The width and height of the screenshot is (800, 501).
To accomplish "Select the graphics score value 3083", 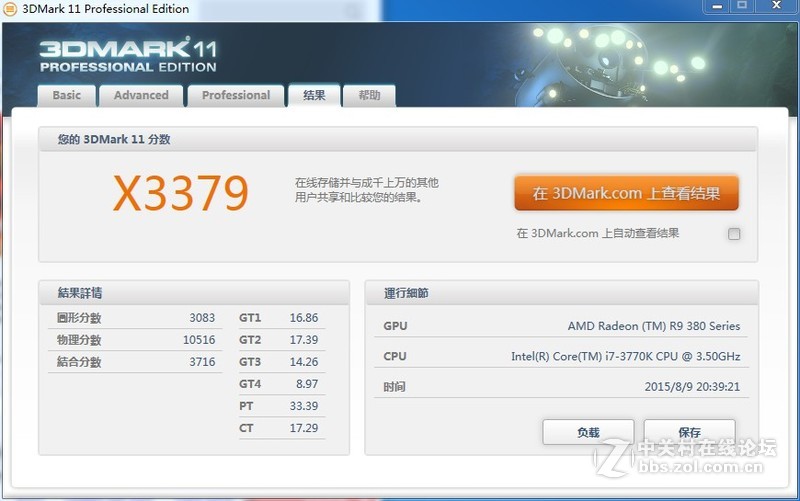I will [202, 318].
